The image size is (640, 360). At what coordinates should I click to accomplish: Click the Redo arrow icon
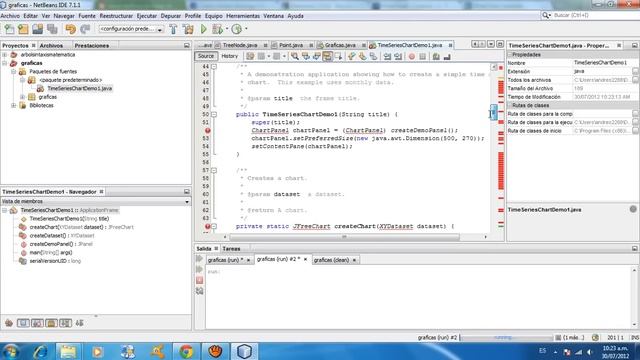tap(85, 29)
